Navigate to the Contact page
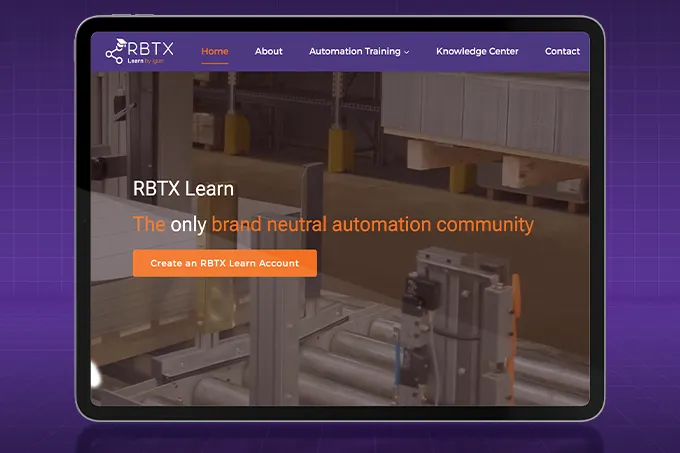Image resolution: width=680 pixels, height=453 pixels. pyautogui.click(x=562, y=51)
